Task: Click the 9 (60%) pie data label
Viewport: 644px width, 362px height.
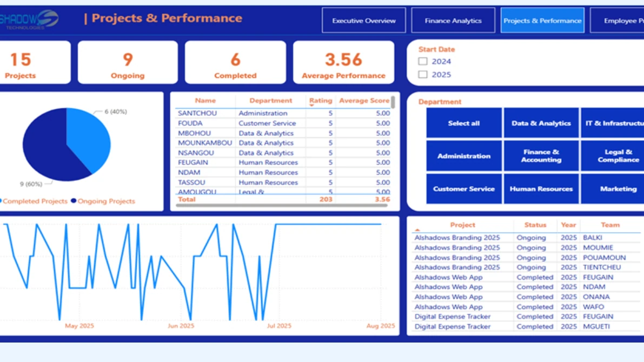Action: click(x=31, y=184)
